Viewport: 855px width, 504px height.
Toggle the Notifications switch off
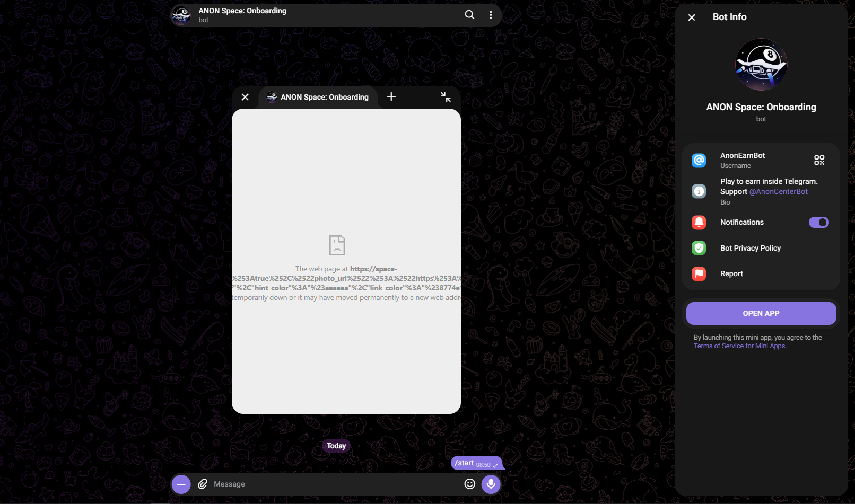pos(818,223)
